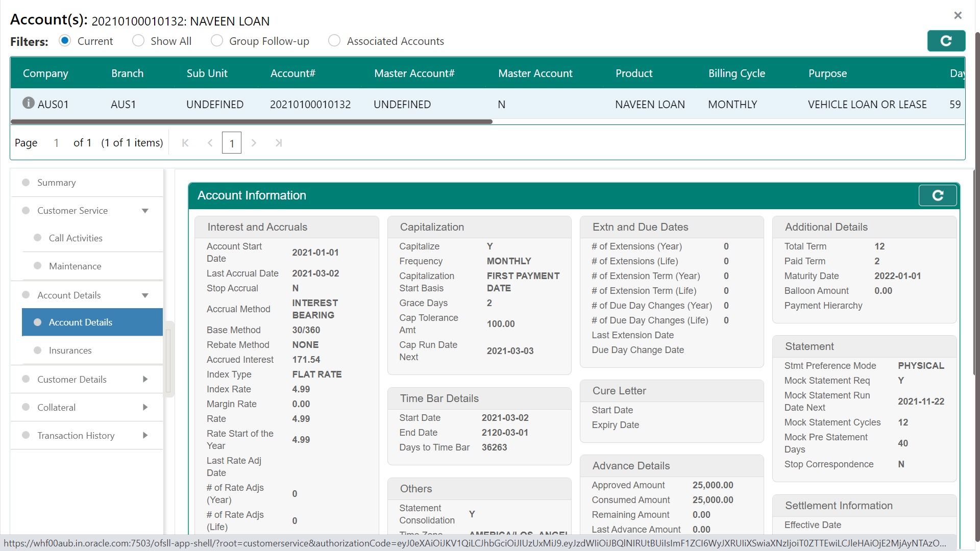Screen dimensions: 980x551
Task: Select the Group Follow-up filter
Action: click(217, 41)
